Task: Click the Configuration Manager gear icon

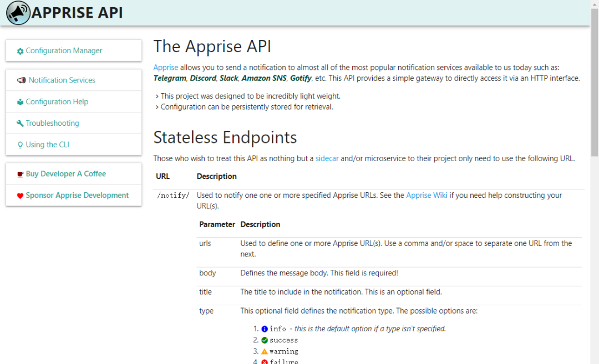Action: pos(21,51)
